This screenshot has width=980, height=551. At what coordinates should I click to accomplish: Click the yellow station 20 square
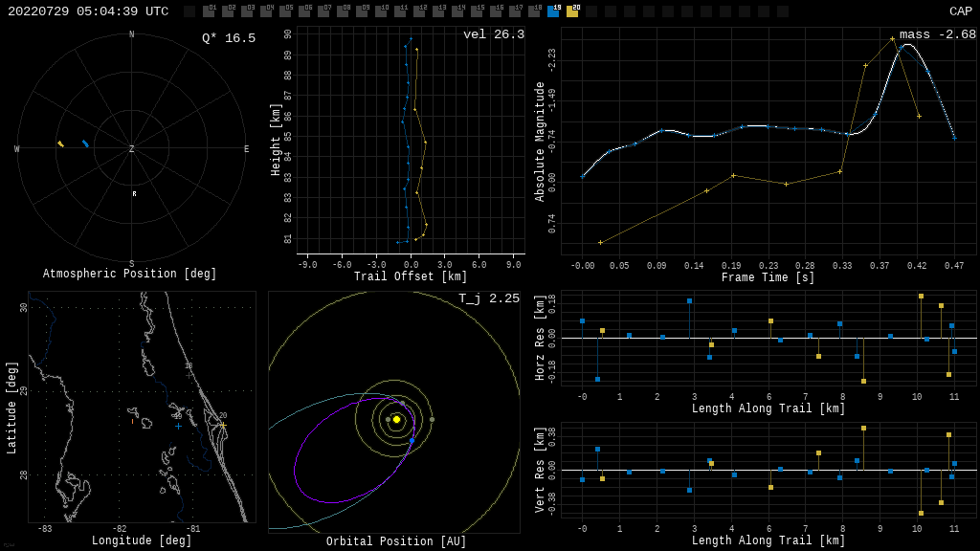pos(572,11)
